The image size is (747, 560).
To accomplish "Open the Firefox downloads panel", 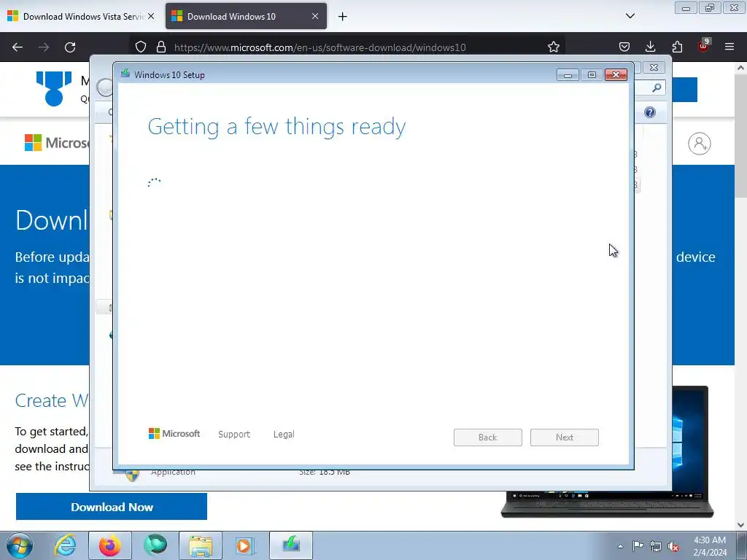I will [x=650, y=47].
